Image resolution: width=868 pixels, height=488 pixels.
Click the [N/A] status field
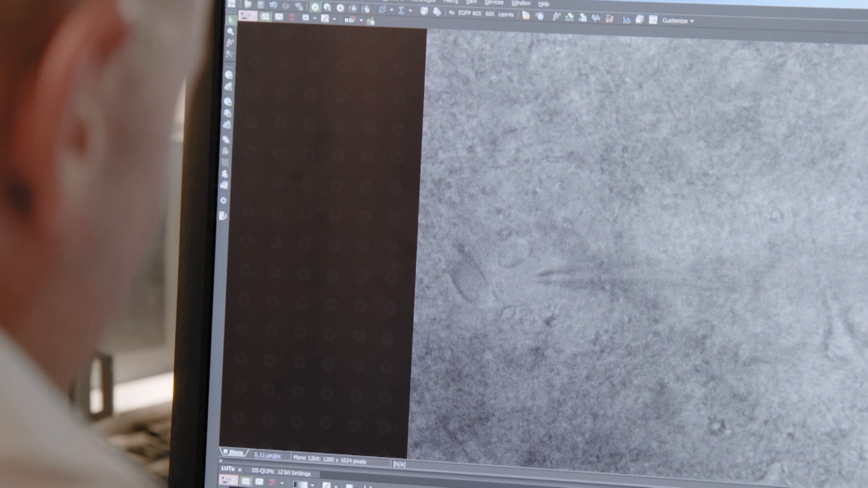tap(399, 465)
